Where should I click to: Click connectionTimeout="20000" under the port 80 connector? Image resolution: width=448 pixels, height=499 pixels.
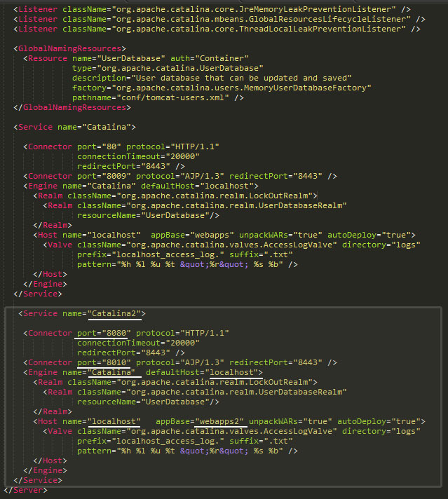(x=138, y=156)
